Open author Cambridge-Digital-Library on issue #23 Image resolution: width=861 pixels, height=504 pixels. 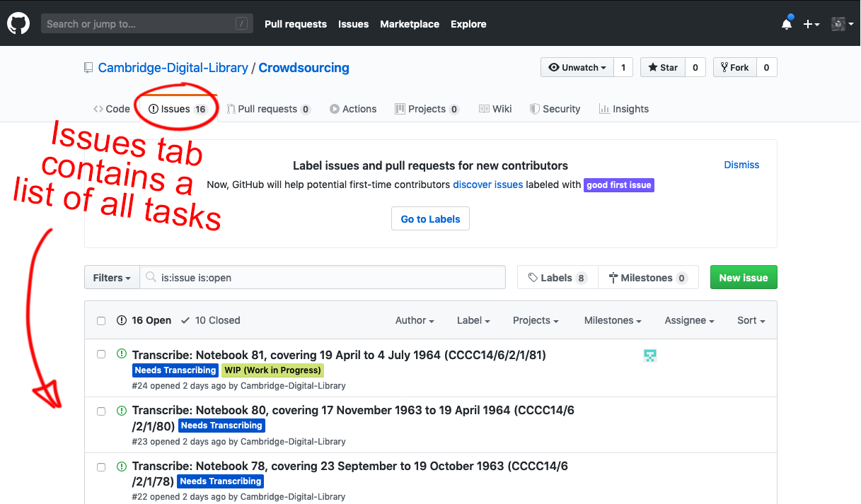pos(293,441)
